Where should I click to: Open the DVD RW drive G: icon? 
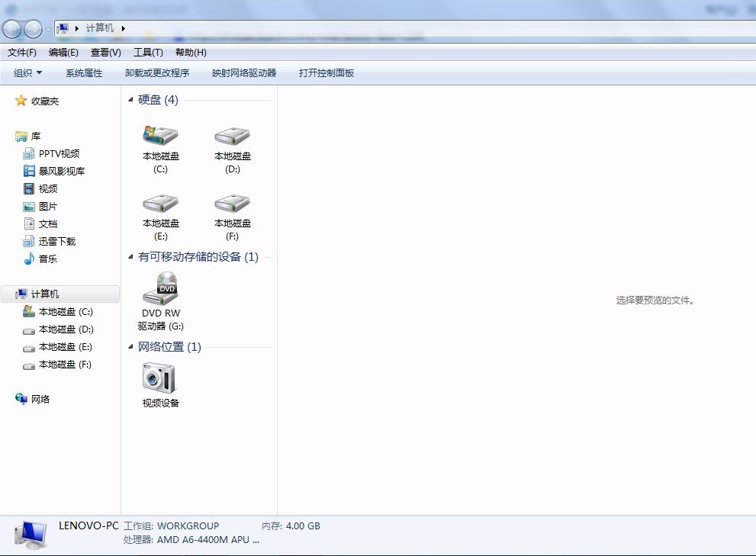pyautogui.click(x=160, y=287)
